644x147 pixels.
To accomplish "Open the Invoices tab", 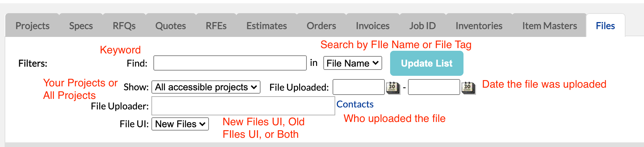I will [x=373, y=25].
